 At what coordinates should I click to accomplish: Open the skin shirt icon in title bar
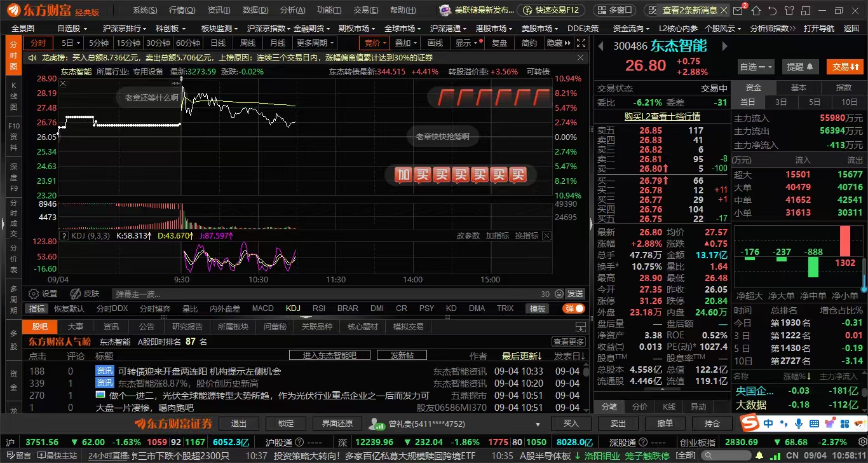(789, 10)
